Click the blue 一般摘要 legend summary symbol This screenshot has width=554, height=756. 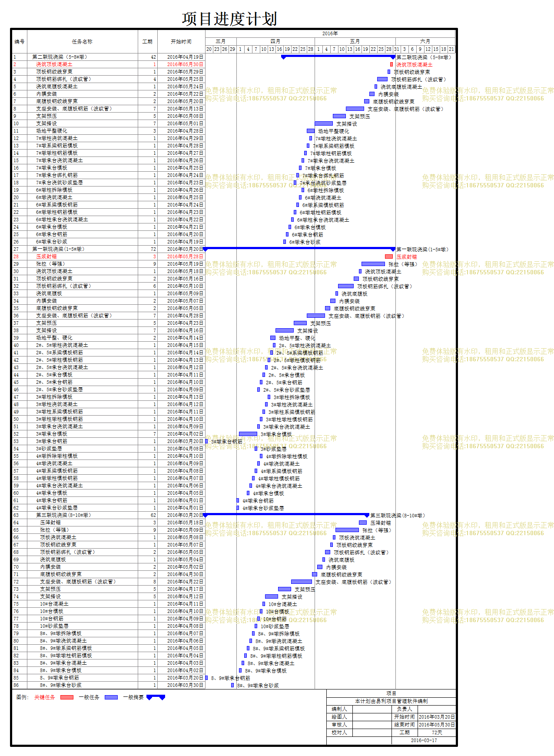[156, 697]
